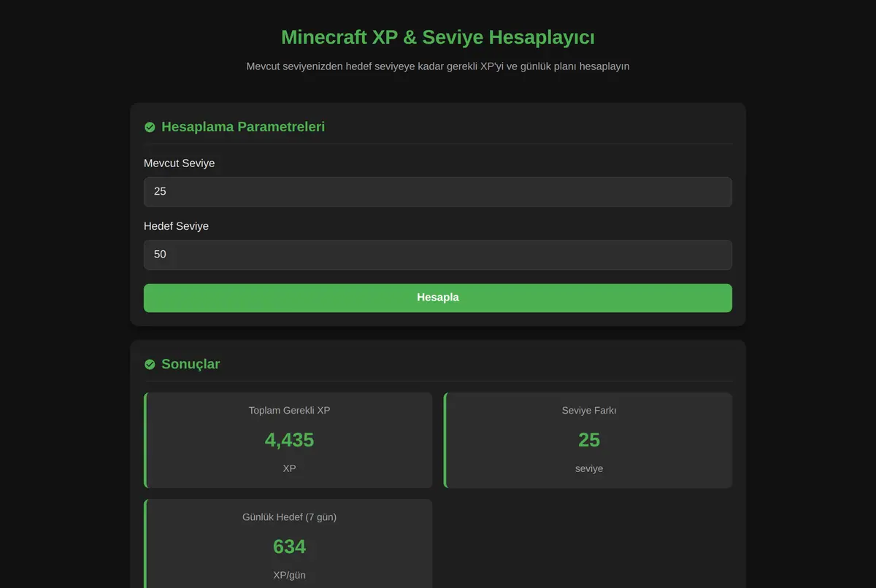Click the Toplam Gerekli XP label
Viewport: 876px width, 588px height.
coord(289,410)
